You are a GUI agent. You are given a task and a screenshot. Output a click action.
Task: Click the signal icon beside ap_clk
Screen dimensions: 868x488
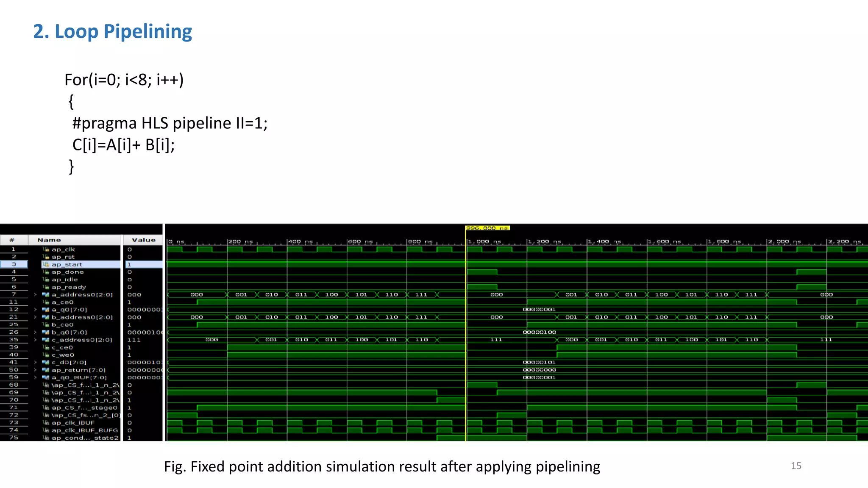coord(46,250)
